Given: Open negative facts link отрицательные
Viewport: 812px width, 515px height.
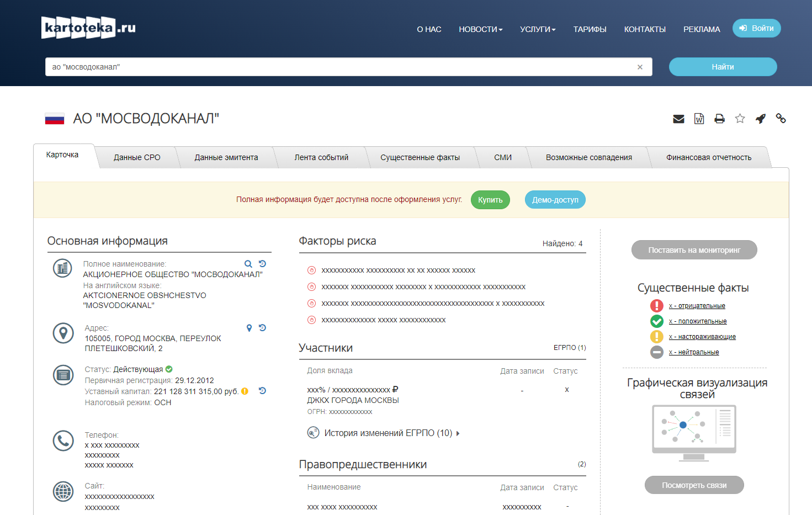Looking at the screenshot, I should coord(697,306).
